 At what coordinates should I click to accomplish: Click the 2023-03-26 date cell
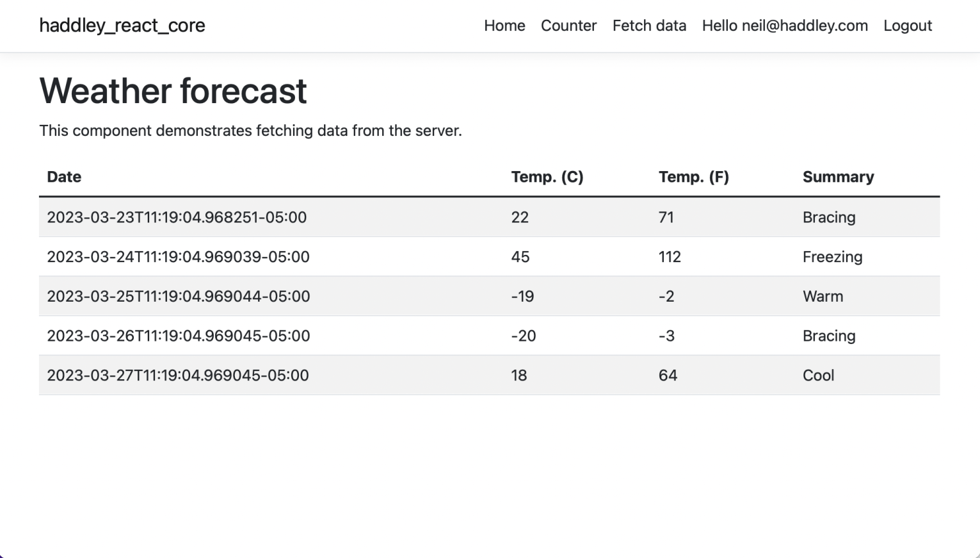tap(179, 336)
